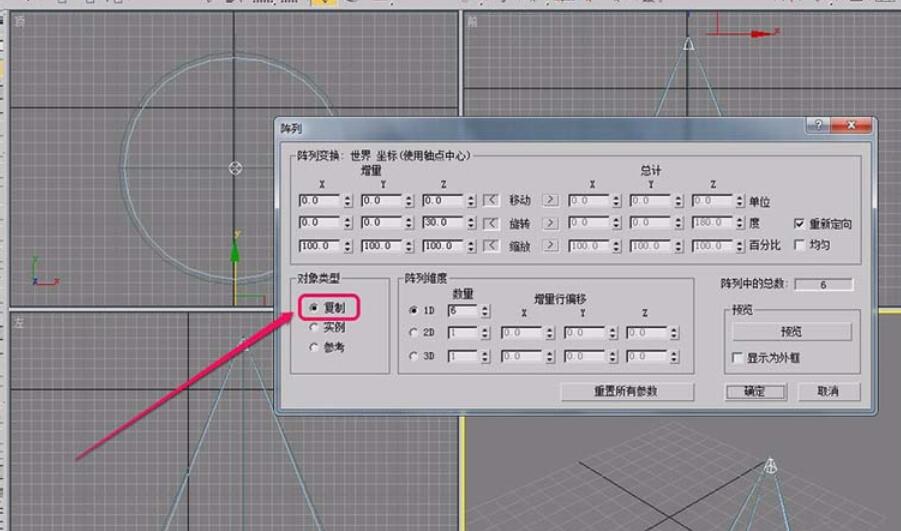Cancel the dialog with 取消
Image resolution: width=901 pixels, height=531 pixels.
click(829, 391)
